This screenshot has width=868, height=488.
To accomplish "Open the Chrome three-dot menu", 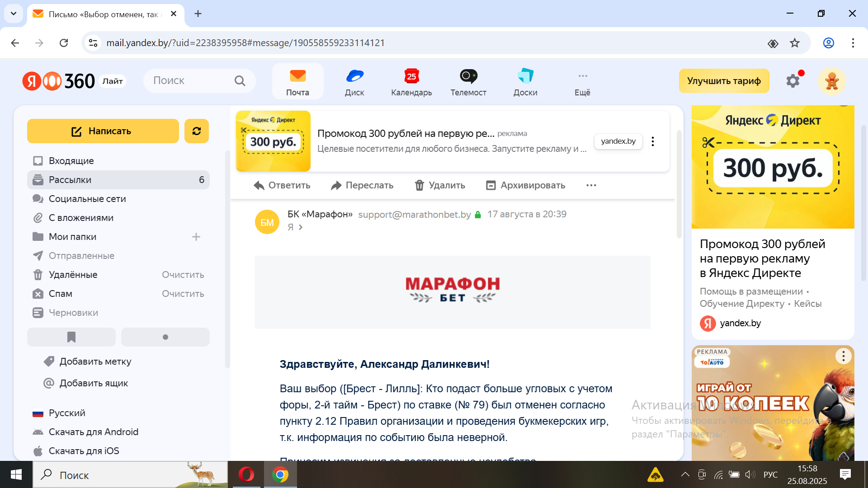I will pos(853,43).
